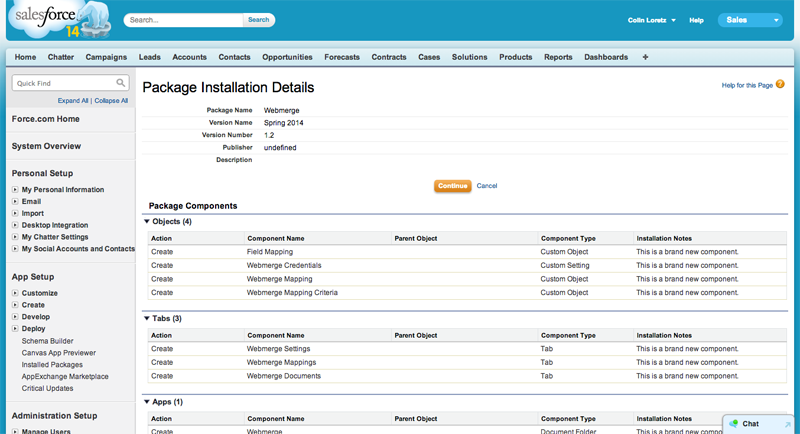This screenshot has height=434, width=800.
Task: Click Expand All in sidebar
Action: (x=73, y=100)
